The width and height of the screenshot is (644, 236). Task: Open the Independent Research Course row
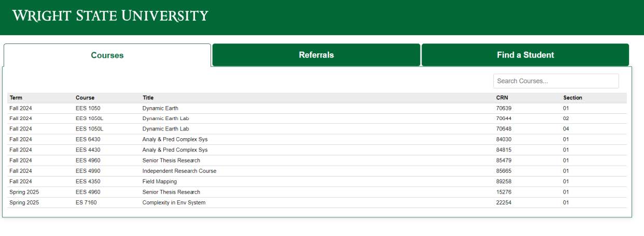tap(179, 171)
